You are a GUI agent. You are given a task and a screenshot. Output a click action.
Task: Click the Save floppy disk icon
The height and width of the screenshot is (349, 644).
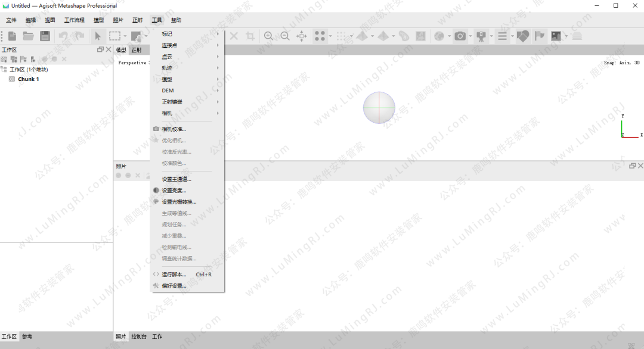45,36
